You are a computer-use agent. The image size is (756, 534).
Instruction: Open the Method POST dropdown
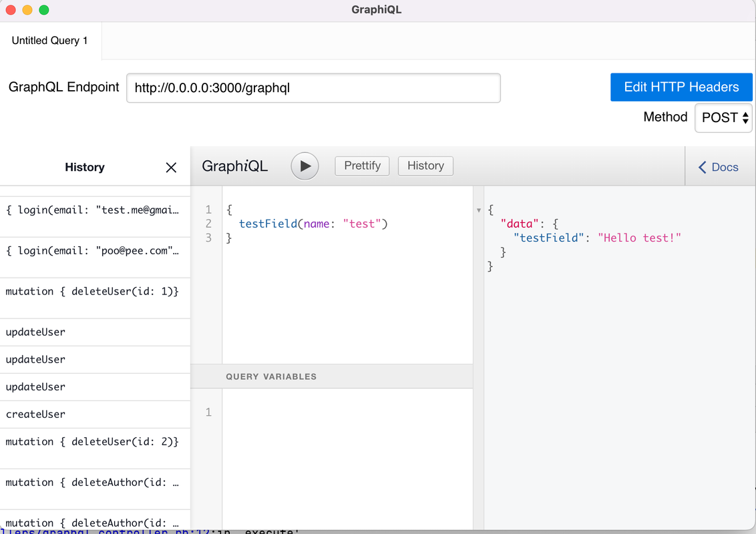click(x=723, y=117)
